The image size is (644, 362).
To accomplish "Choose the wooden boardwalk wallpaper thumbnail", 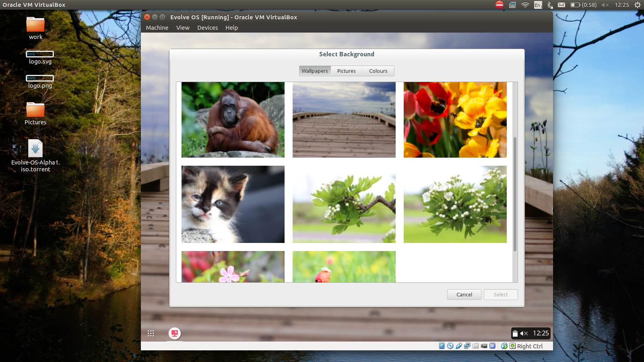I will [x=344, y=120].
